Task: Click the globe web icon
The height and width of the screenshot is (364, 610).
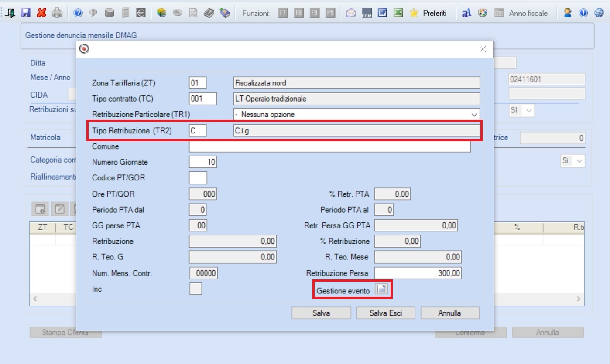Action: (x=599, y=13)
